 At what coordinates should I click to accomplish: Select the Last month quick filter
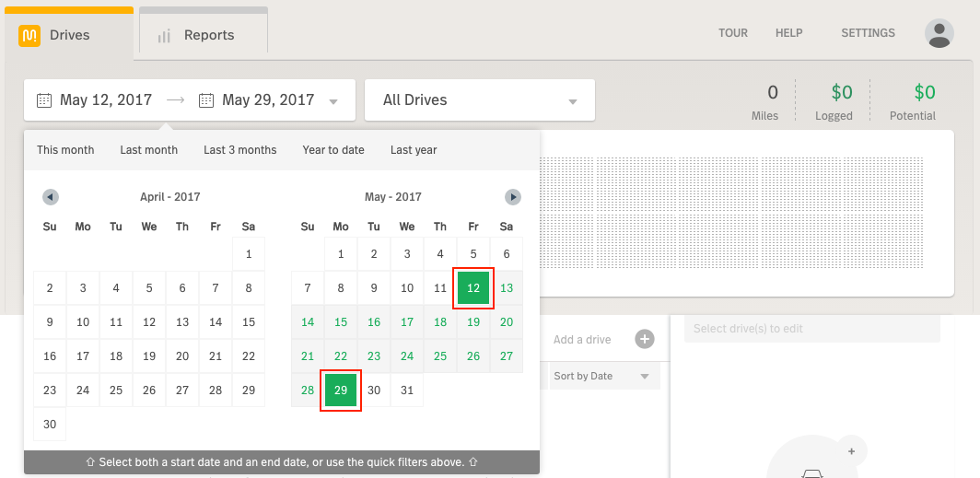(149, 150)
